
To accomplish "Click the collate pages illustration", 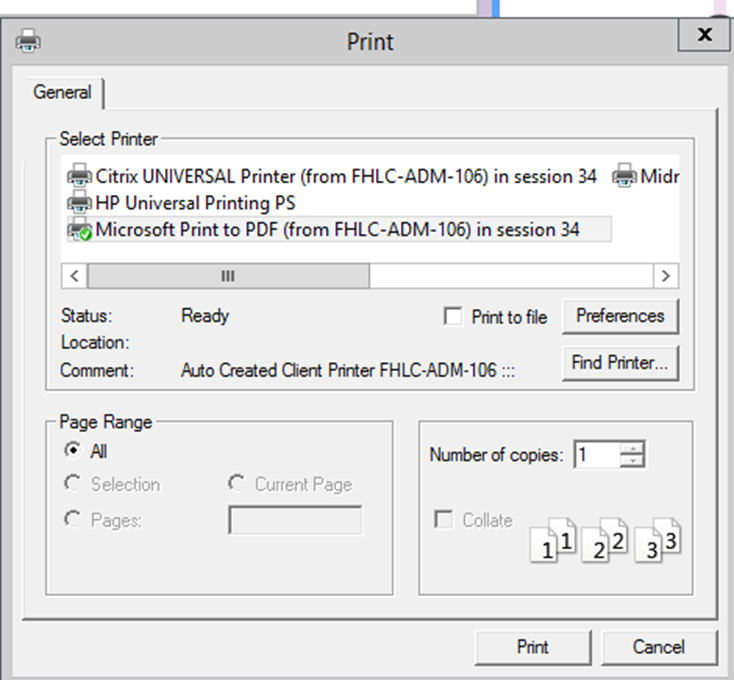I will point(605,540).
